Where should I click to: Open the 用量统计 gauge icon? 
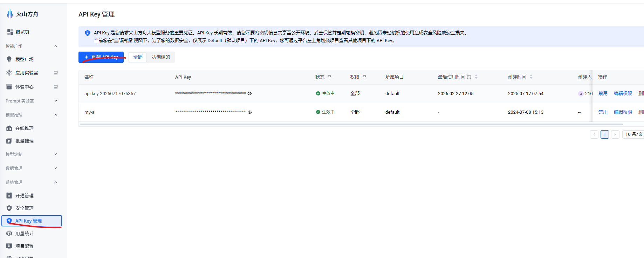[9, 233]
